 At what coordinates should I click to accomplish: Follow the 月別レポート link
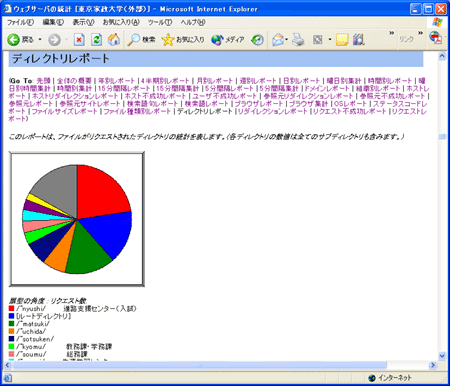tap(214, 81)
